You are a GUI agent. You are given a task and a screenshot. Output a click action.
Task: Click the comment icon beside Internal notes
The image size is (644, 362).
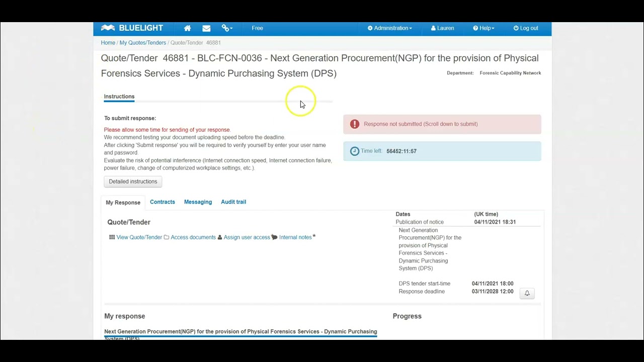click(x=274, y=237)
